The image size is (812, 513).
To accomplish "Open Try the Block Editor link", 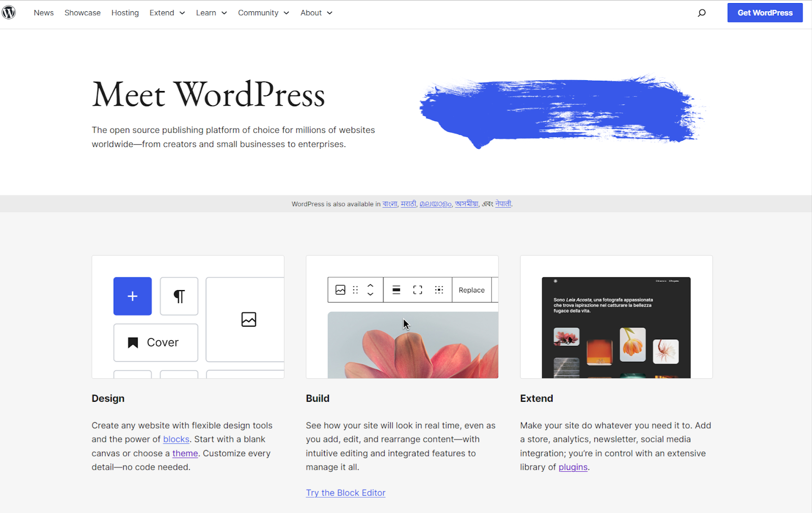I will (346, 493).
